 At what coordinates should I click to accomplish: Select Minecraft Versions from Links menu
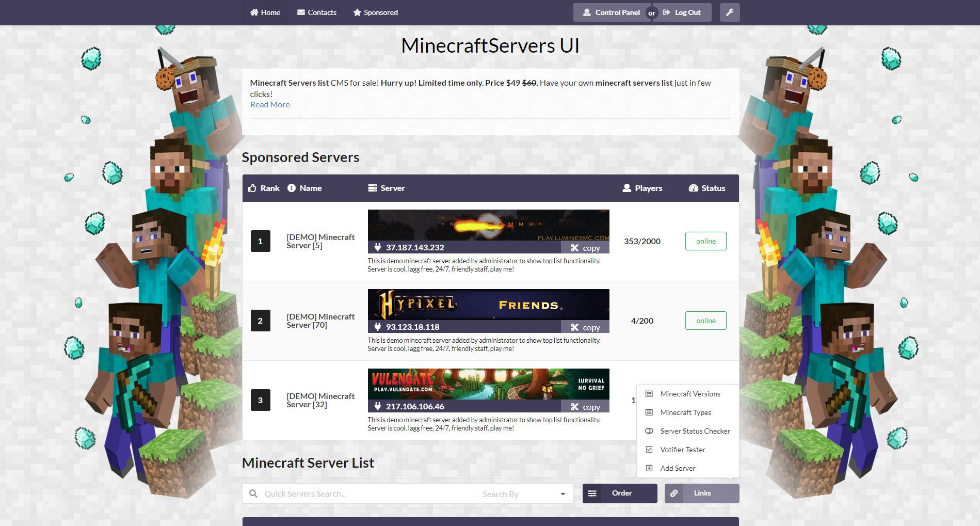[x=687, y=394]
